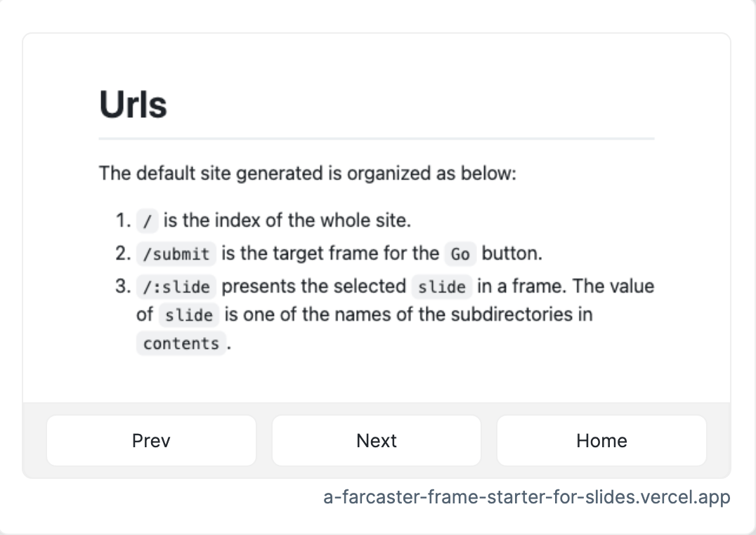Click 'is the index of the whole site' text
Screen dimensions: 756x535
(287, 220)
